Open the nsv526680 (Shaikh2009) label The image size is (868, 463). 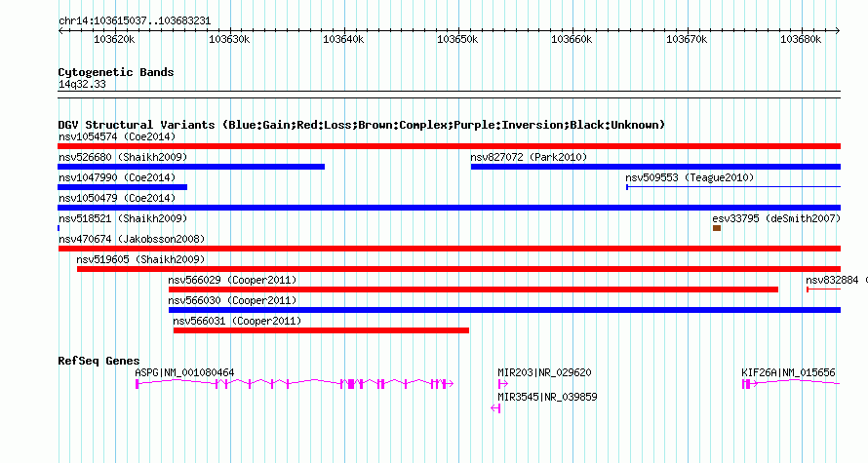click(x=123, y=157)
